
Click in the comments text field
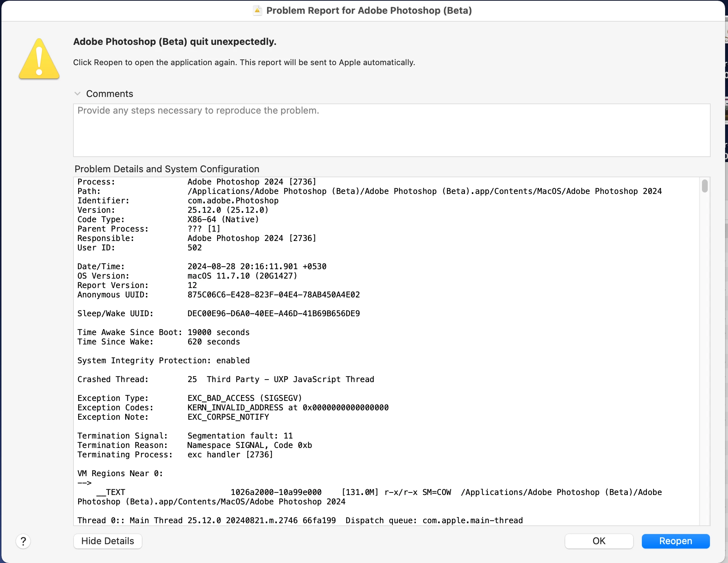click(x=391, y=130)
